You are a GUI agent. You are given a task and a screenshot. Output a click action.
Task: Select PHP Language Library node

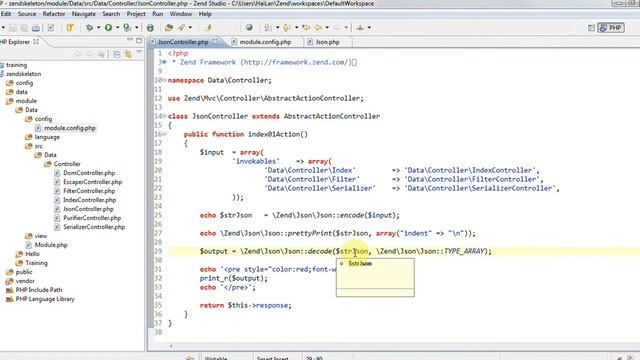[x=45, y=299]
